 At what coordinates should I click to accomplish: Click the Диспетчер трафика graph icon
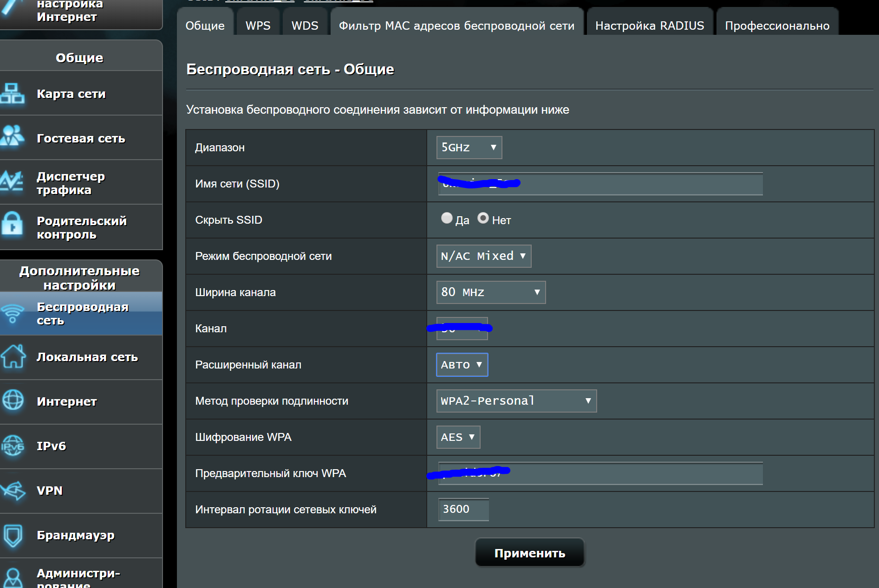point(13,182)
